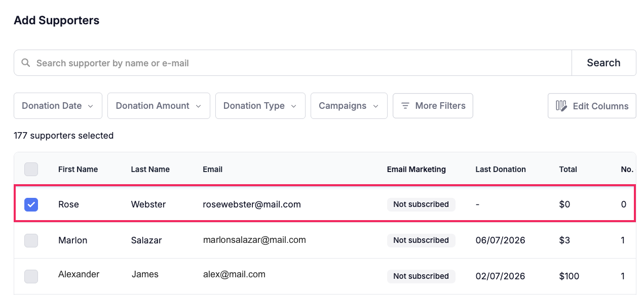This screenshot has width=644, height=295.
Task: Click the Email Marketing column header
Action: [x=416, y=170]
